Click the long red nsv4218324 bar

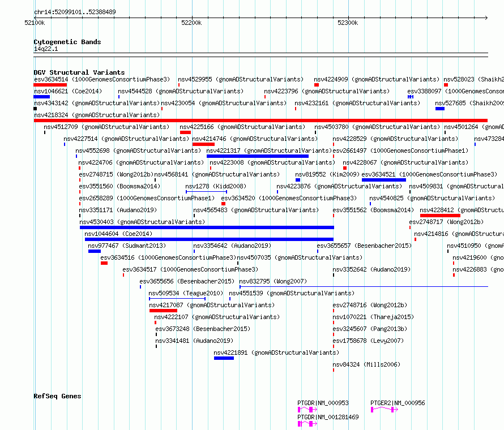click(260, 121)
